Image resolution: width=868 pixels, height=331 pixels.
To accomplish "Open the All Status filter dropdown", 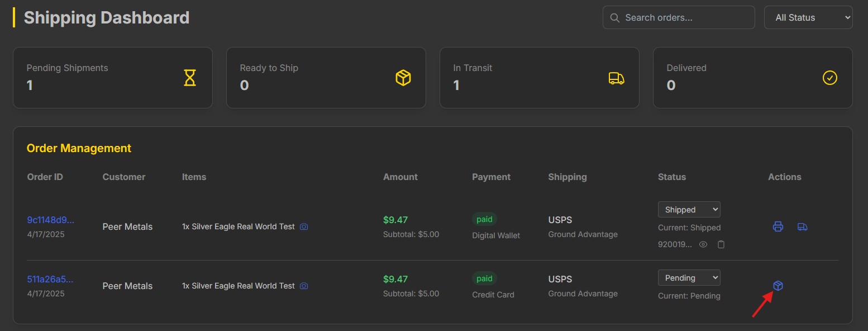I will click(808, 17).
